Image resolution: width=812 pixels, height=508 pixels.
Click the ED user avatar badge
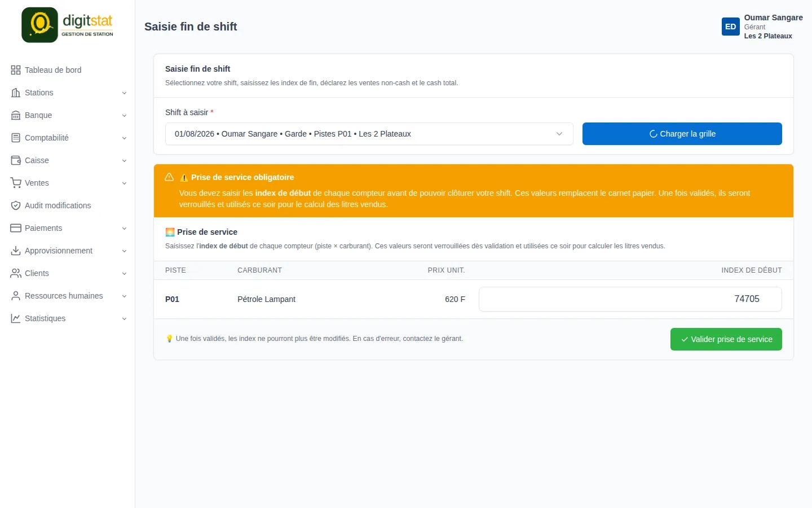point(731,27)
